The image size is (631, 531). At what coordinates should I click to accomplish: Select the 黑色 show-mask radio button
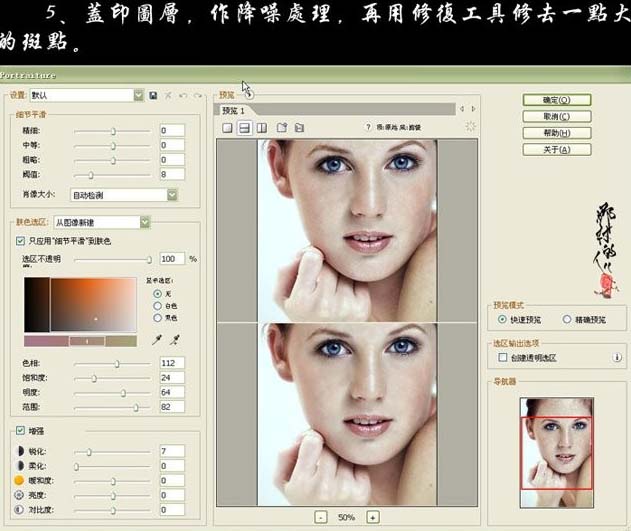pos(158,318)
